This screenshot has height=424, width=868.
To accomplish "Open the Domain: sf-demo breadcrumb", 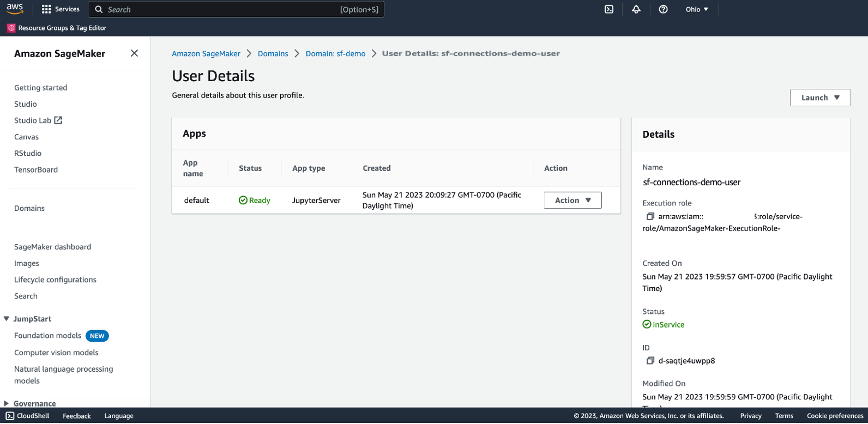I will 335,53.
